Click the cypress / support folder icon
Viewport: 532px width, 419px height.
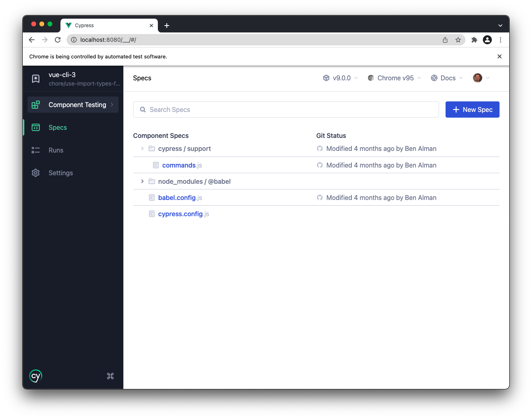152,148
